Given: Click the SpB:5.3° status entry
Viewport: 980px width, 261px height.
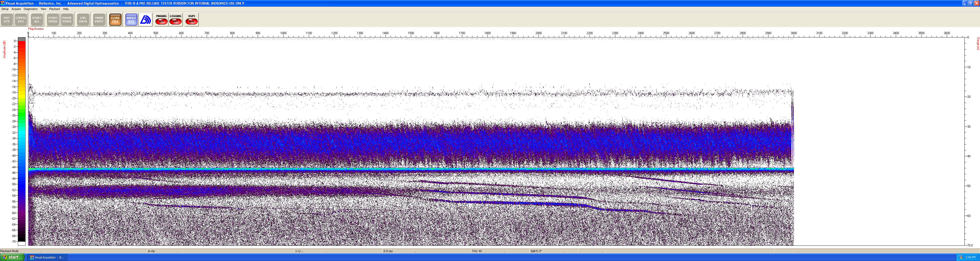Looking at the screenshot, I should pyautogui.click(x=536, y=251).
